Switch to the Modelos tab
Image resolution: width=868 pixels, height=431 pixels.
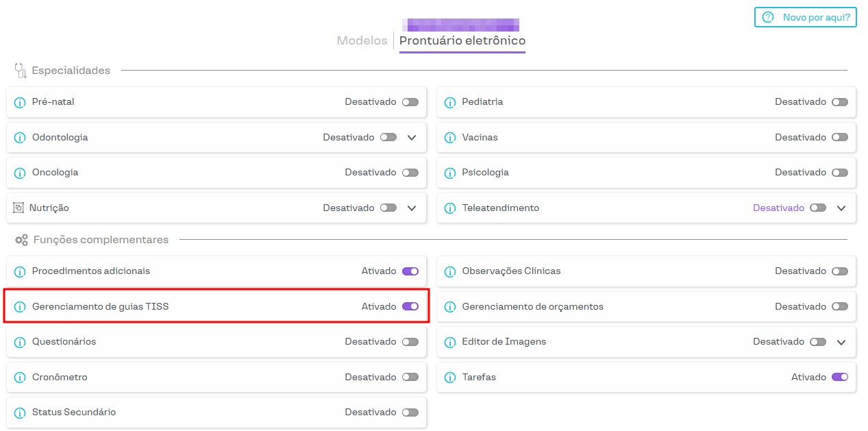point(362,41)
